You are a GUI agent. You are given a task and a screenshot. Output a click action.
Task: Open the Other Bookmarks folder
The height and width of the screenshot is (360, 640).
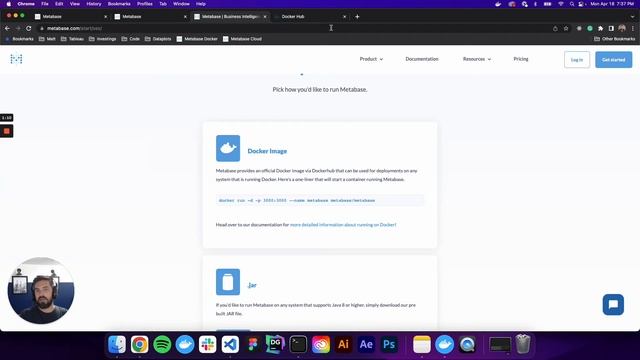615,39
